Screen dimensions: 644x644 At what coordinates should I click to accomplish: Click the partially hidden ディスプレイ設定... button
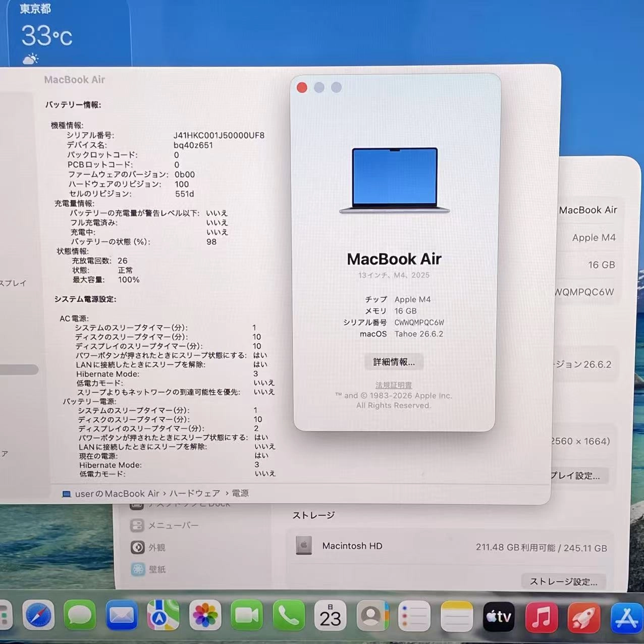[578, 475]
